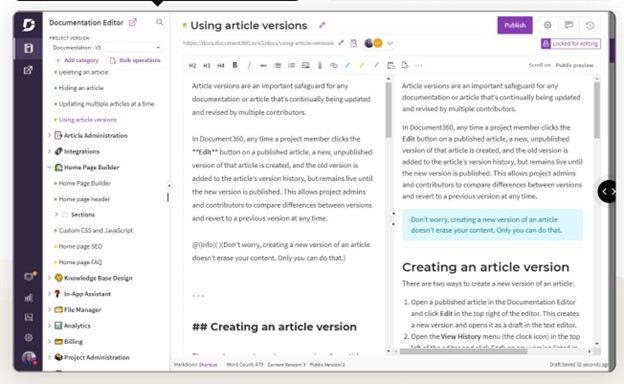Viewport: 624px width, 384px height.
Task: Insert horizontal rule line
Action: 263,65
